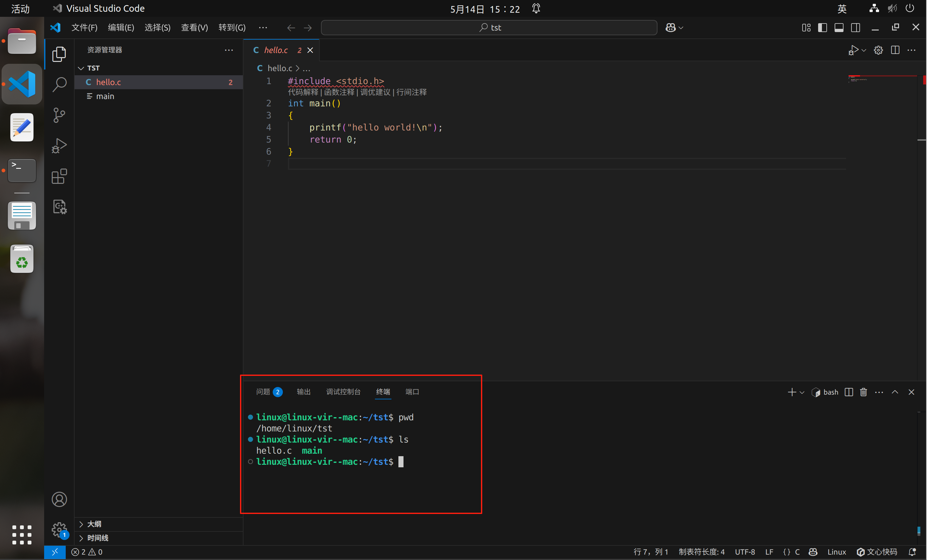Screen dimensions: 927x560
Task: Expand the 大纲 outline section
Action: [x=94, y=524]
